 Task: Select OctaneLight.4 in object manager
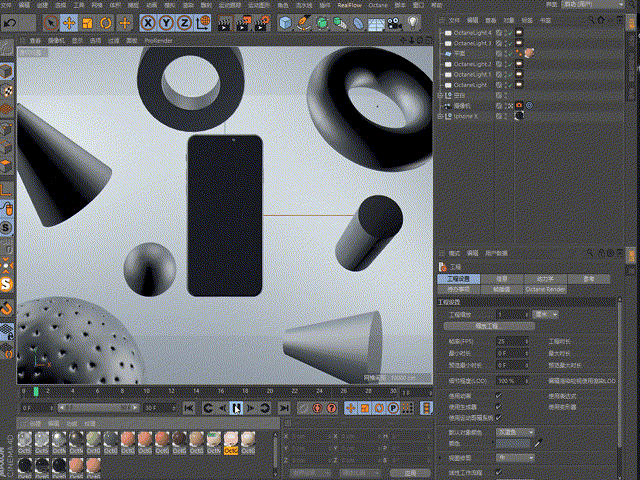tap(472, 33)
